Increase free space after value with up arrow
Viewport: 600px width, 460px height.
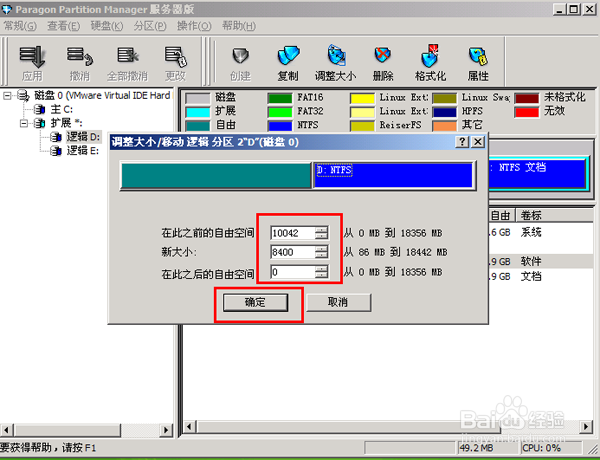321,269
